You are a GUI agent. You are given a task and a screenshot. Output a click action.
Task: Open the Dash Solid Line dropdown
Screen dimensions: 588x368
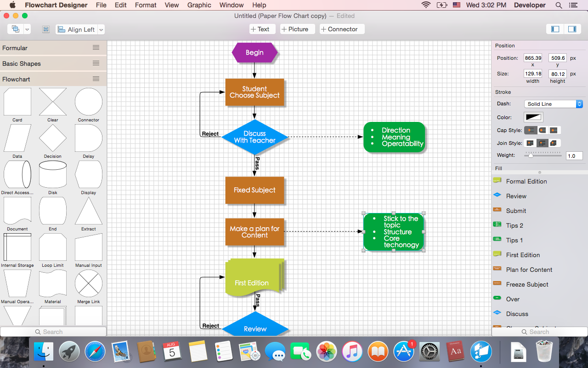[554, 104]
